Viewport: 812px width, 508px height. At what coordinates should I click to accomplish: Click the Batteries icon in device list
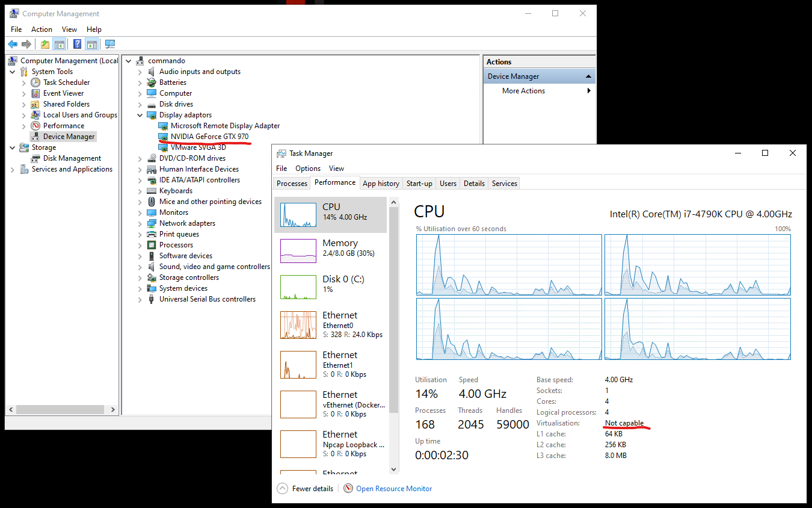(x=152, y=82)
